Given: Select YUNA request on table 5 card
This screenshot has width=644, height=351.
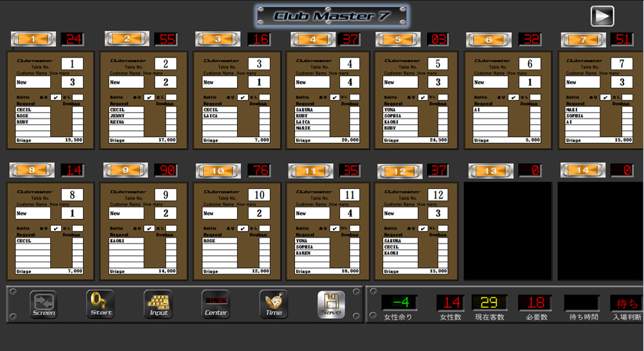Looking at the screenshot, I should click(x=401, y=109).
